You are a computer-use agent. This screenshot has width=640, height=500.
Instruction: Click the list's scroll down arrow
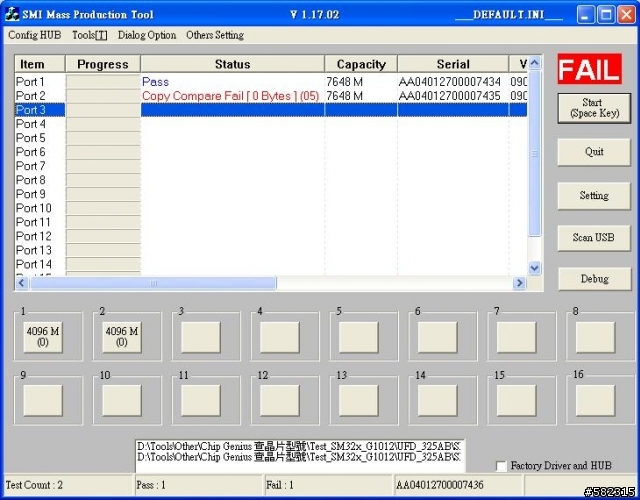pyautogui.click(x=534, y=268)
